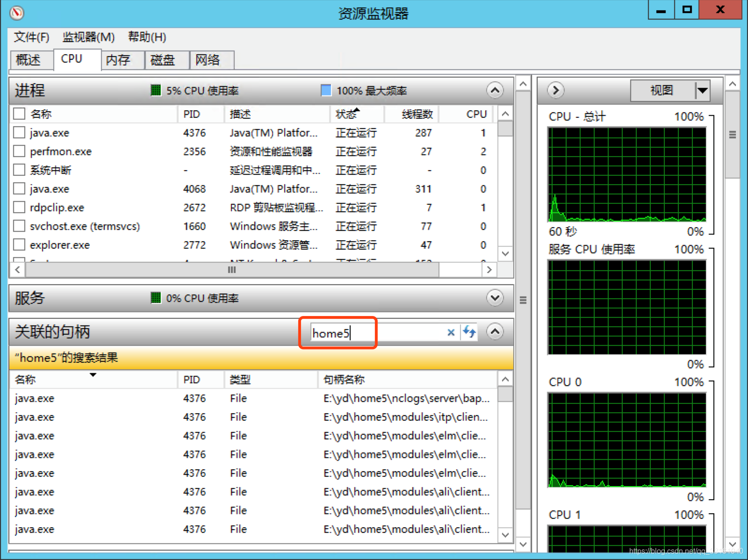
Task: Click the graph pane scroll up arrow
Action: click(x=733, y=84)
